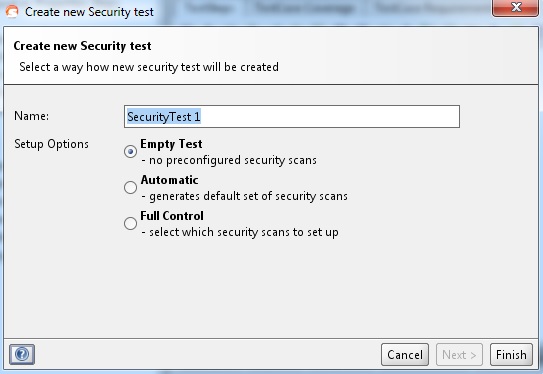Click the bold Empty Test label
The height and width of the screenshot is (374, 543).
(x=171, y=144)
